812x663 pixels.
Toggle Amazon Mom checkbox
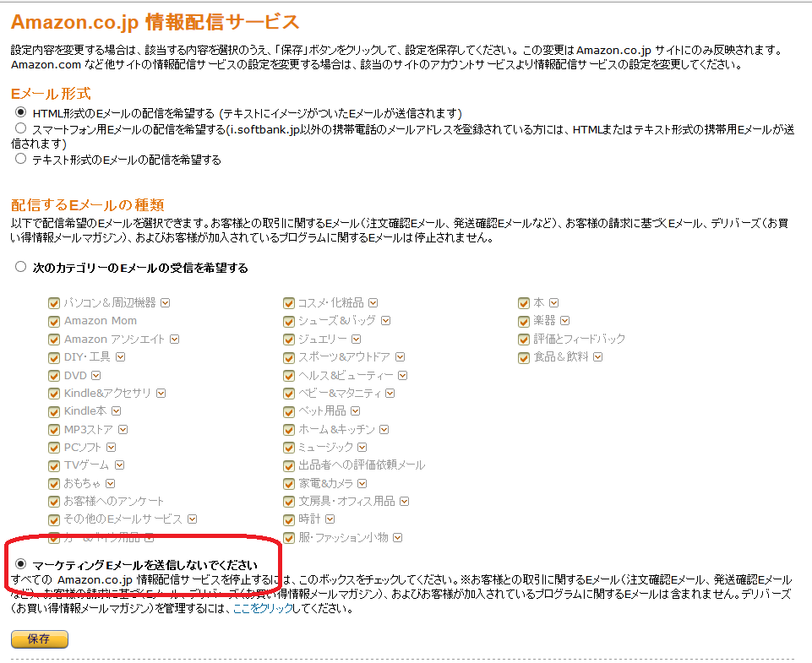point(54,322)
